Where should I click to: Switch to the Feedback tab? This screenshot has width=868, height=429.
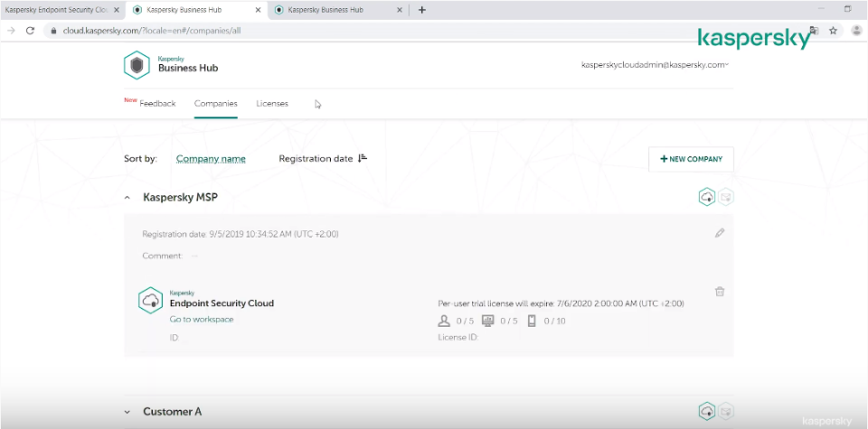(x=157, y=103)
